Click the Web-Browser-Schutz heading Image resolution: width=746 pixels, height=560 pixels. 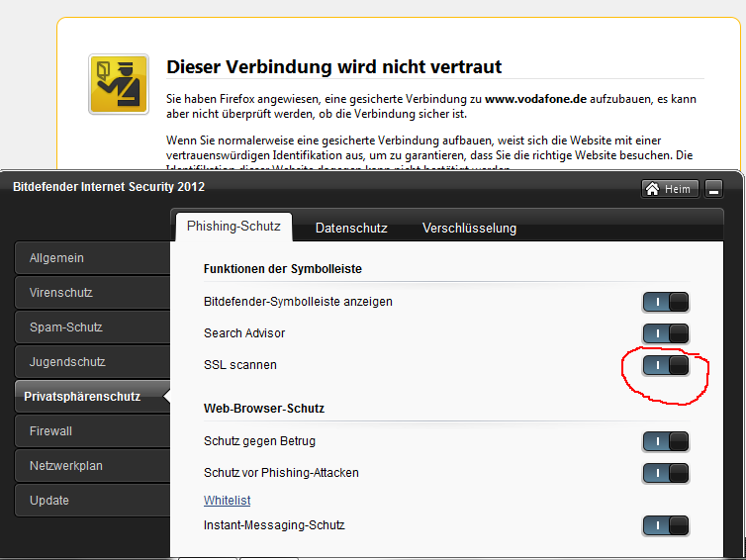tap(264, 409)
